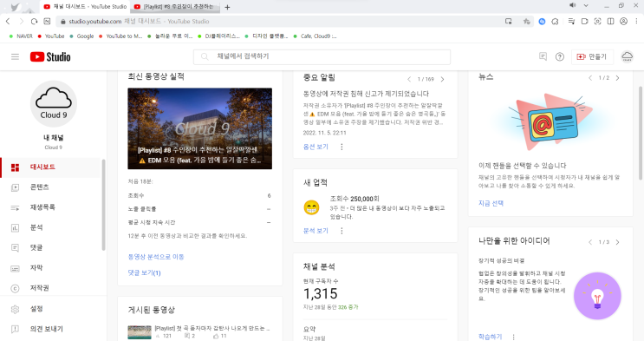Go to next alert in 중요 알림

[442, 79]
